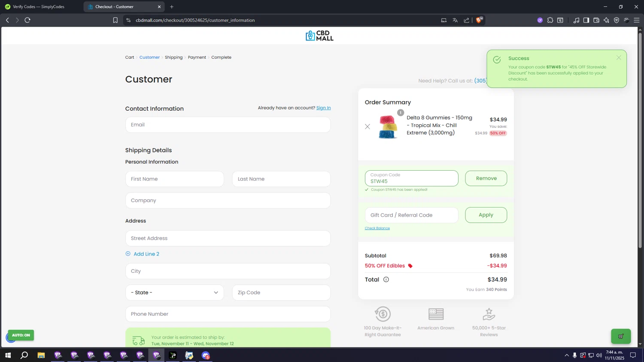Reload the page

pos(27,20)
